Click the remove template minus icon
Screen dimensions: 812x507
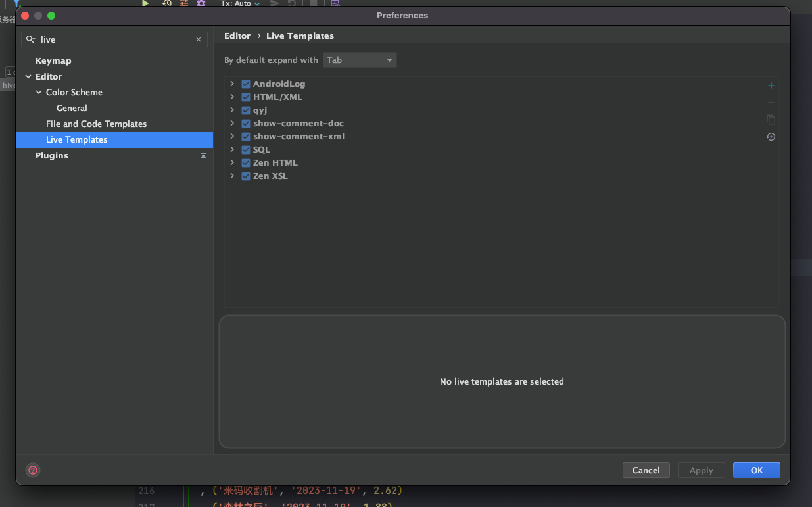771,103
